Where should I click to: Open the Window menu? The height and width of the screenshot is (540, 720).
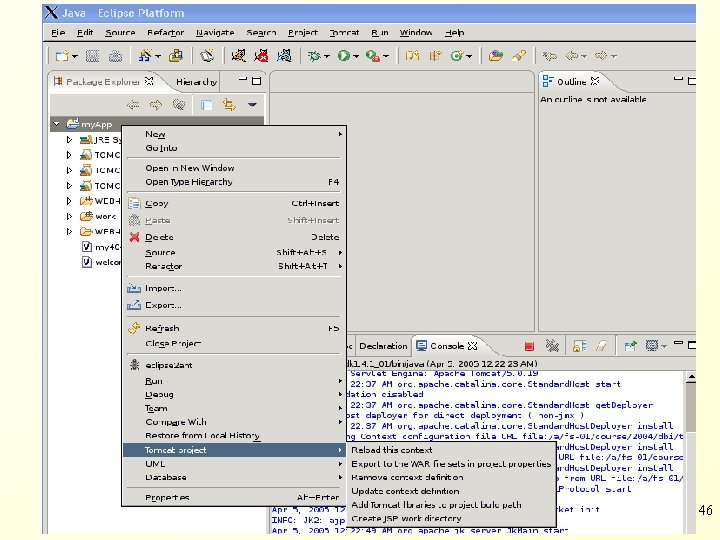pyautogui.click(x=416, y=33)
